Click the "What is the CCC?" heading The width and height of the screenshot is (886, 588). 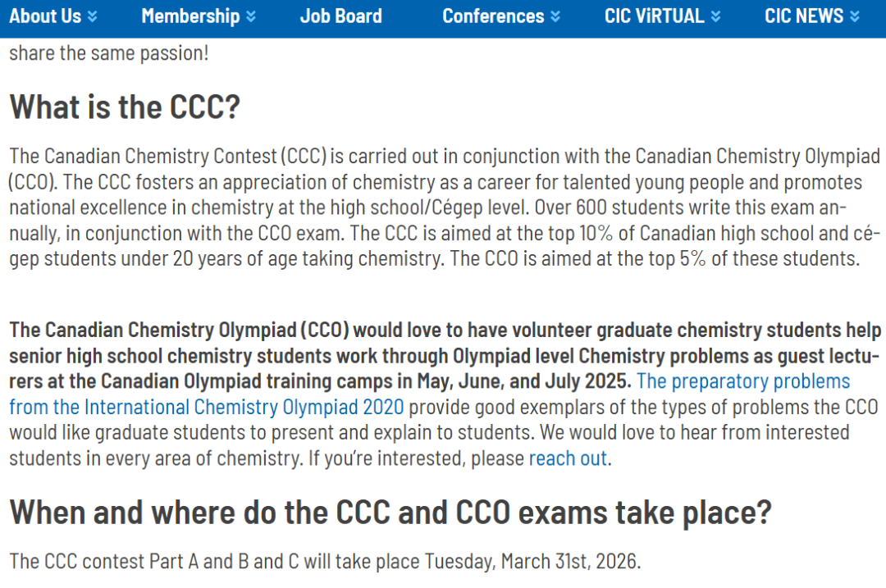pos(125,107)
